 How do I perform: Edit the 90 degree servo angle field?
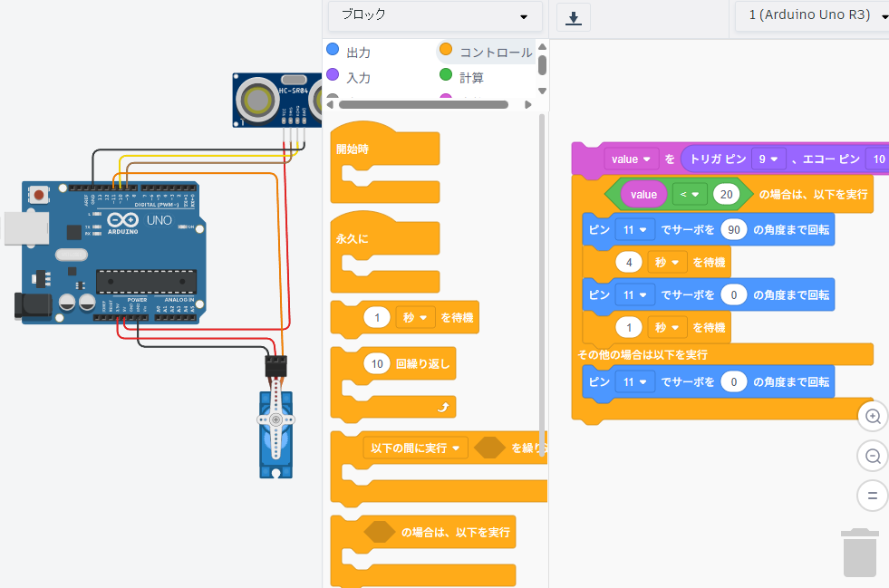(734, 230)
